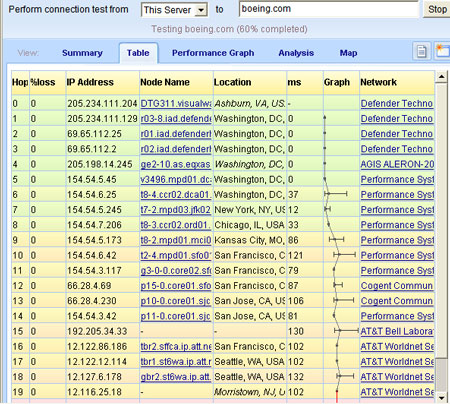Viewport: 450px width, 404px height.
Task: Click the boeing.com target input field
Action: pos(329,9)
